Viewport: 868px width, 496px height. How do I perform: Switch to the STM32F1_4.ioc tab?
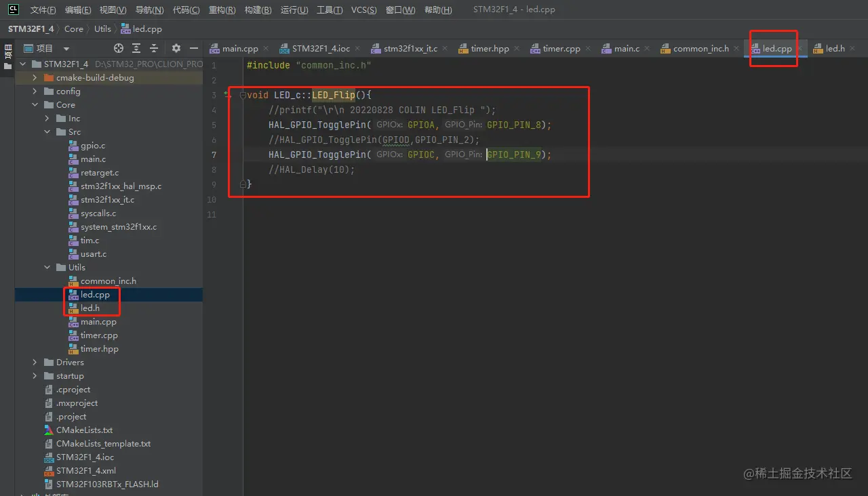321,49
